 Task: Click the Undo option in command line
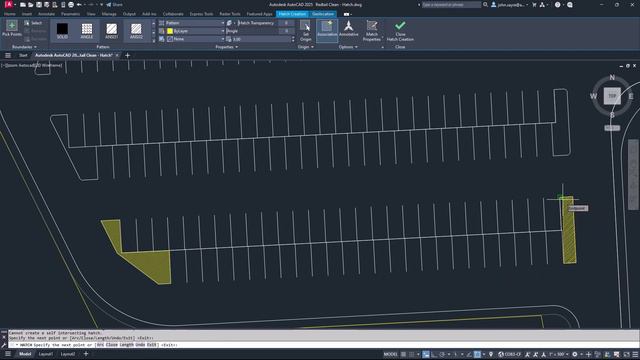(x=141, y=345)
